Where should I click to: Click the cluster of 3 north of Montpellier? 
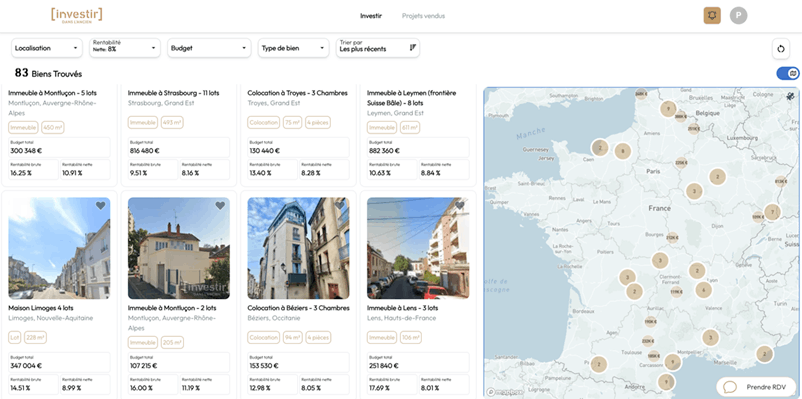(x=710, y=338)
